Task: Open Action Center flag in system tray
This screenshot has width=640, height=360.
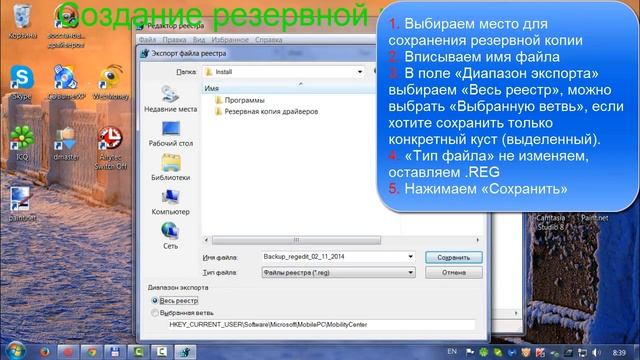Action: point(470,352)
